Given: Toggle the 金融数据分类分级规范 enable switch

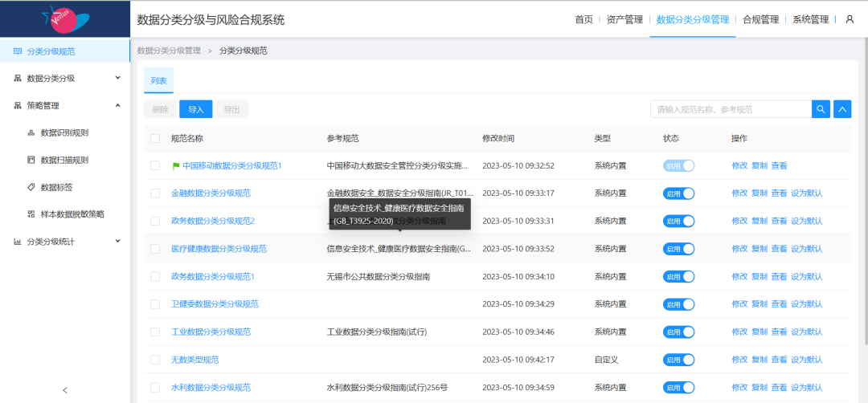Looking at the screenshot, I should coord(678,193).
